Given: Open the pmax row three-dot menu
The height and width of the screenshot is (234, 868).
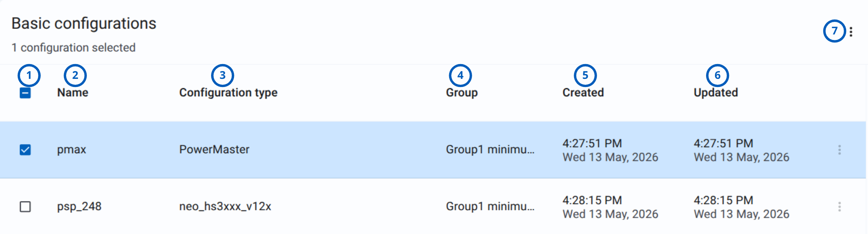Looking at the screenshot, I should click(840, 150).
